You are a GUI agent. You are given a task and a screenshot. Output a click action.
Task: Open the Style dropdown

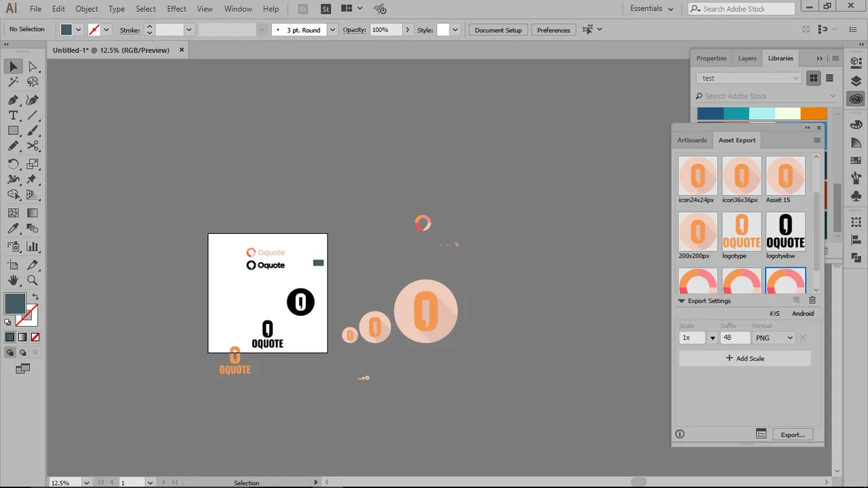click(455, 30)
